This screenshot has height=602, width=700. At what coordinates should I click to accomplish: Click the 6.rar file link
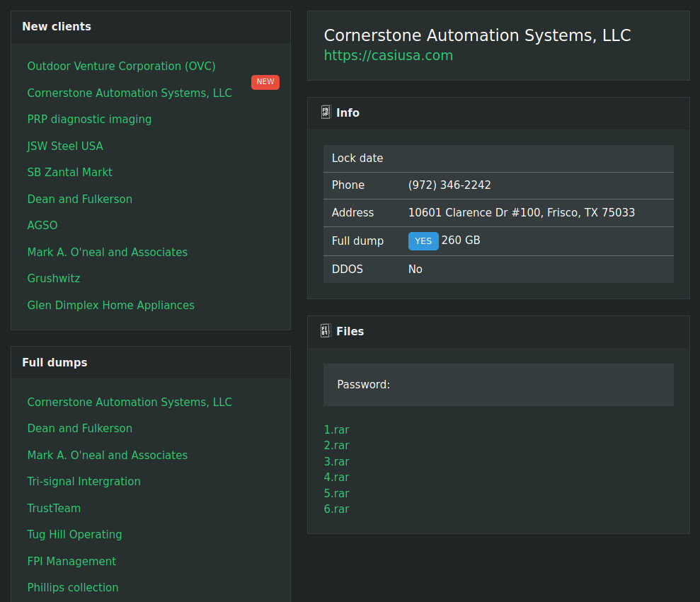click(x=337, y=509)
